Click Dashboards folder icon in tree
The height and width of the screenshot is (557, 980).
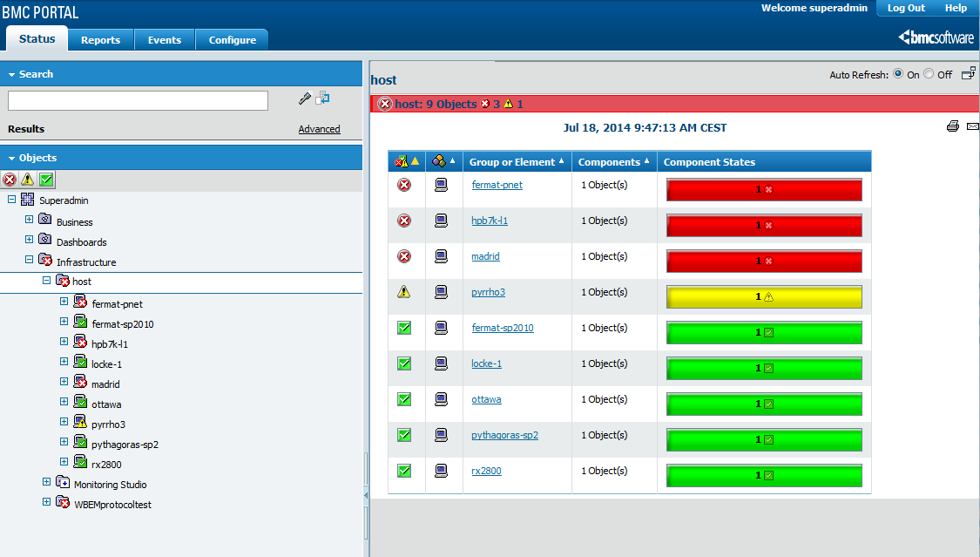point(45,240)
